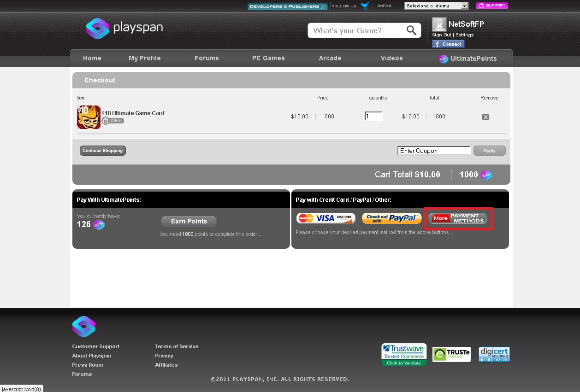The width and height of the screenshot is (580, 392).
Task: Remove the $10 Ultimate Game Card item
Action: click(x=485, y=117)
